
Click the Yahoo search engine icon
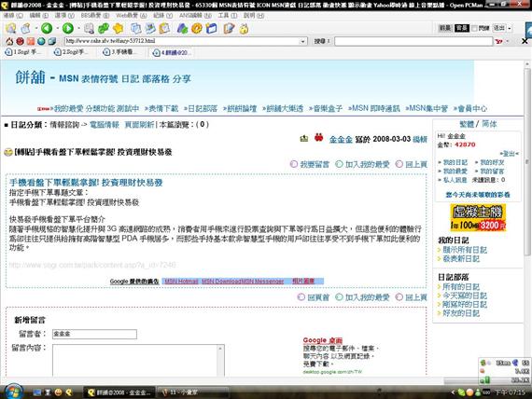click(x=498, y=41)
